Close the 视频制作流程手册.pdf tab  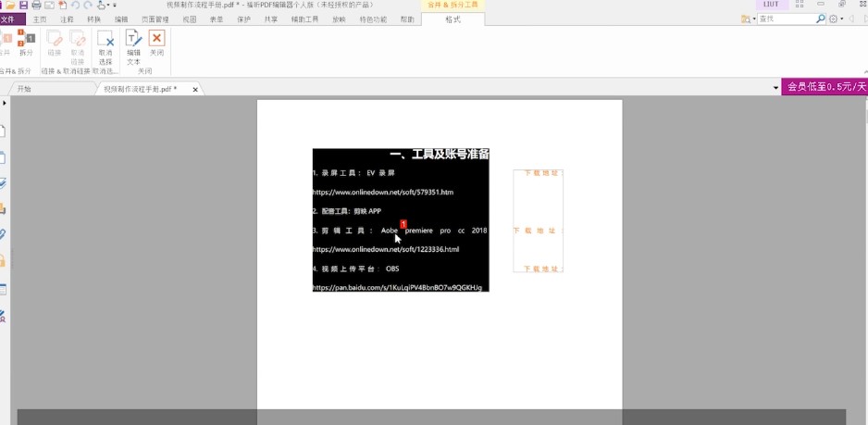point(195,89)
